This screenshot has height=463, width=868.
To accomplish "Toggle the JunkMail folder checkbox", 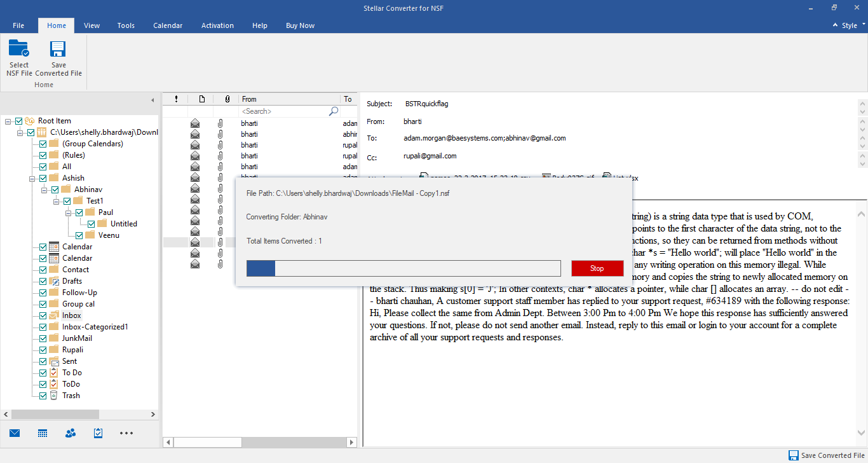I will (x=43, y=338).
